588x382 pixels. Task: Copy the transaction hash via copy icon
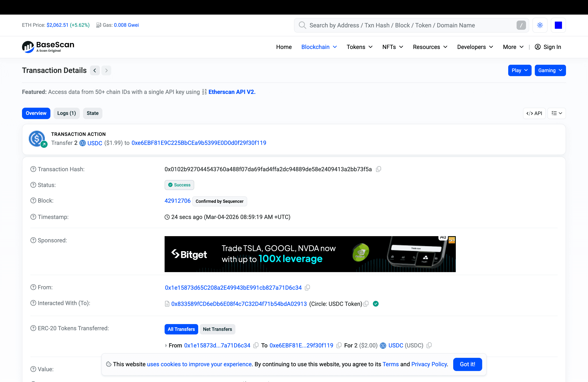coord(378,169)
